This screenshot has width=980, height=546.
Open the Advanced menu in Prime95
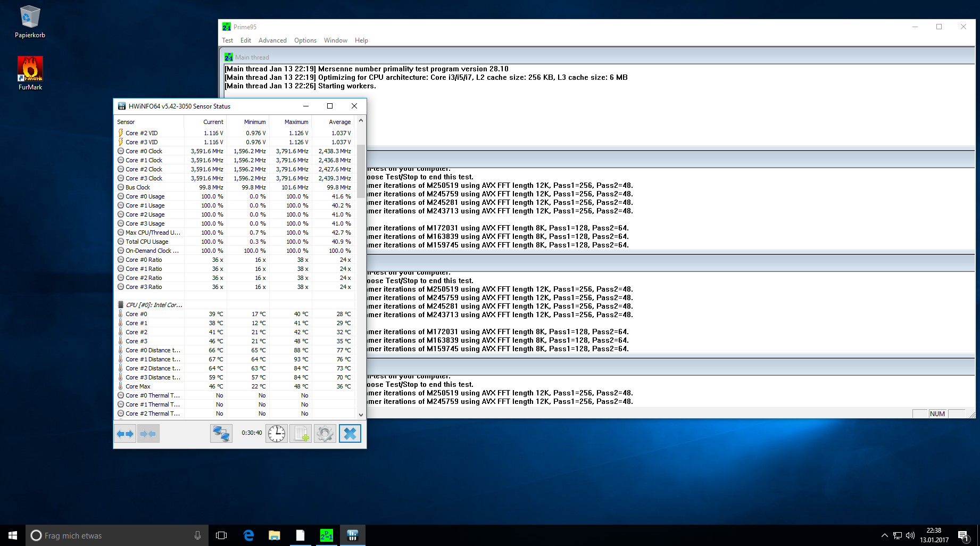[x=272, y=40]
